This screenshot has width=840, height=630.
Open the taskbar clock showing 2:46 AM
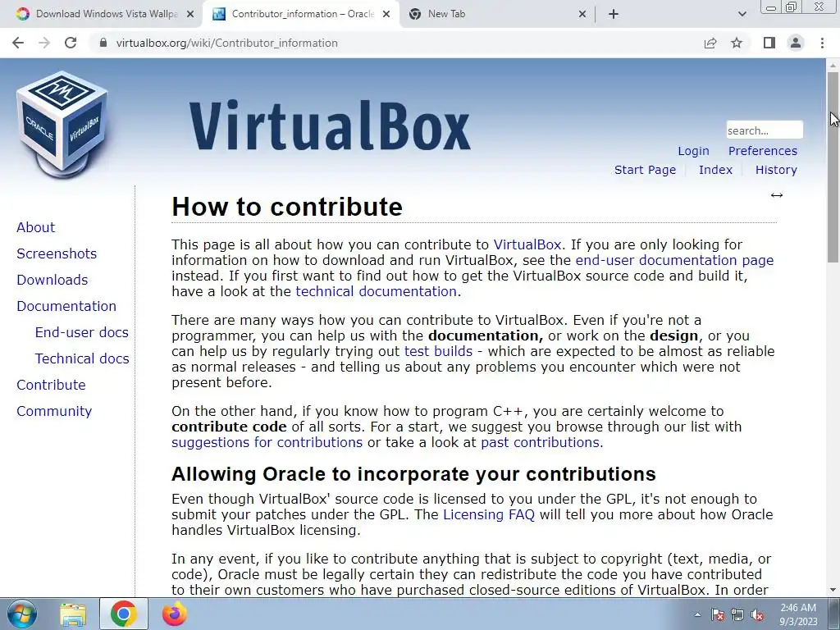(x=798, y=614)
